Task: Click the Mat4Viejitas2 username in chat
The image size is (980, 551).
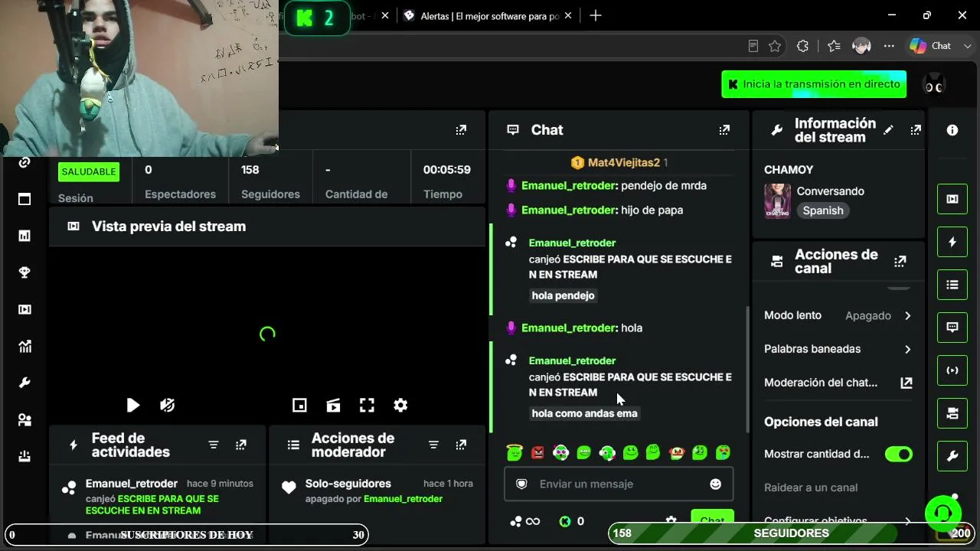Action: tap(624, 162)
